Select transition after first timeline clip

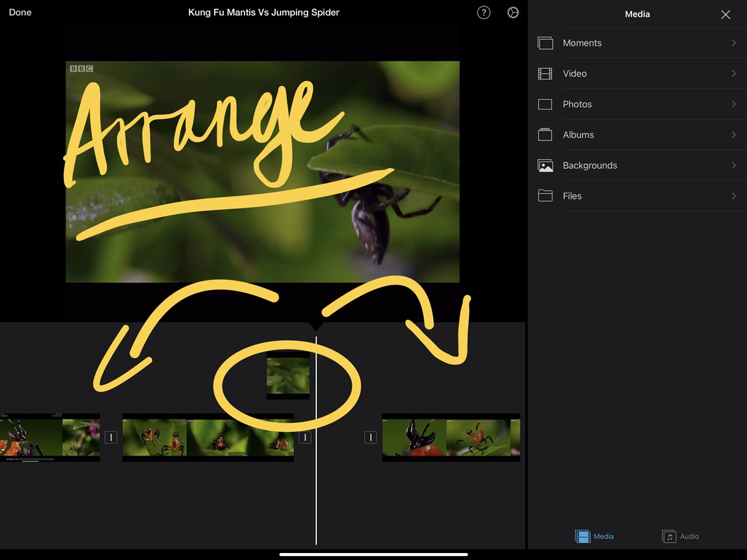[111, 437]
